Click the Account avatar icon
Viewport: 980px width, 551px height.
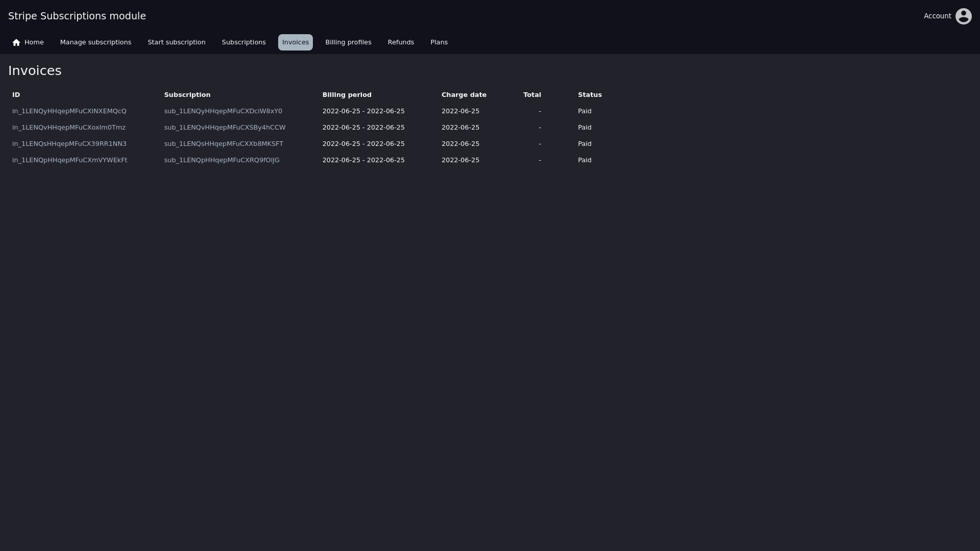tap(963, 16)
